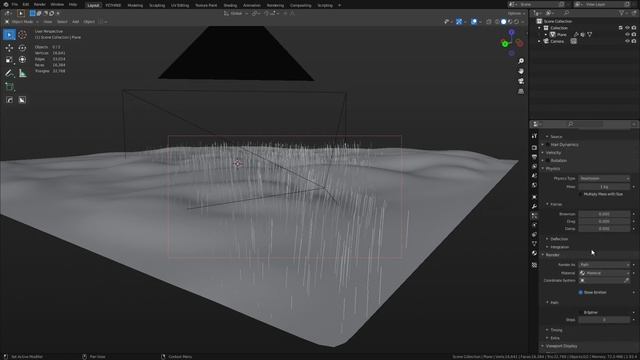Open the Physics Type dropdown
640x360 pixels.
coord(604,178)
